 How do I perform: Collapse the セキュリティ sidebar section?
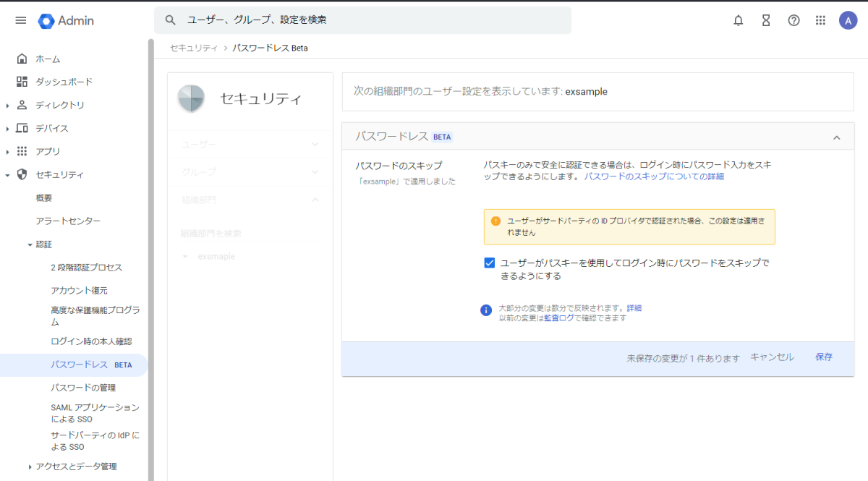point(7,175)
